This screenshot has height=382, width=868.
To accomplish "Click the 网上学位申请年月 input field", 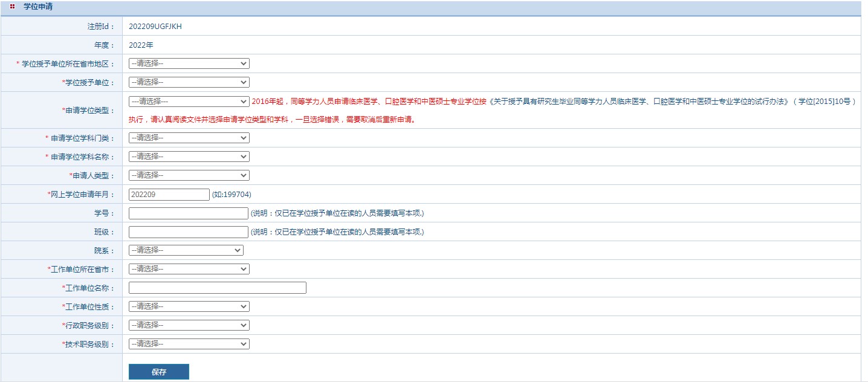I will click(x=169, y=195).
